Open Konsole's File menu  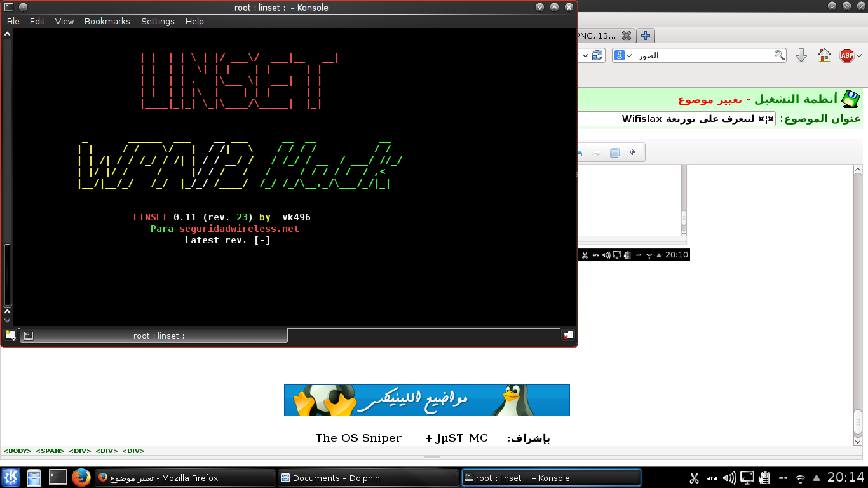coord(13,21)
